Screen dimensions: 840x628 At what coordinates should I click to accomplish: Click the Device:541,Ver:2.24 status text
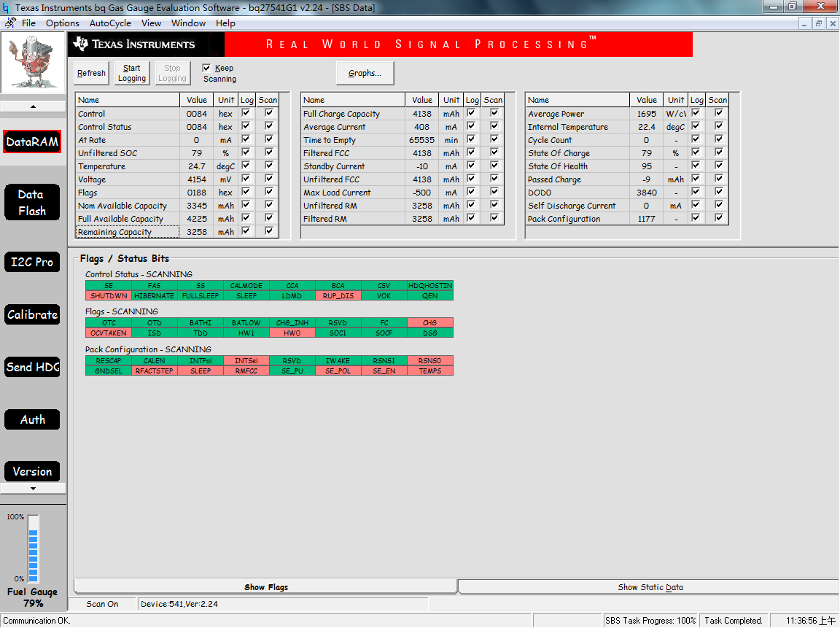(x=179, y=604)
